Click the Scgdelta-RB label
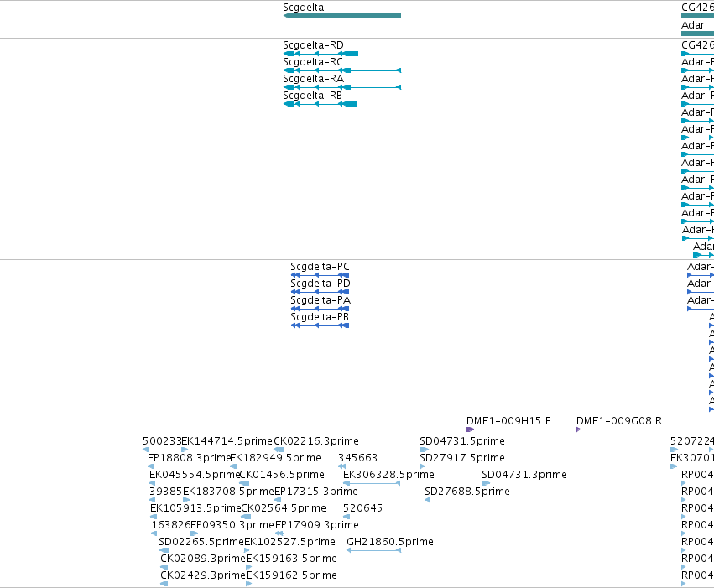 coord(312,96)
